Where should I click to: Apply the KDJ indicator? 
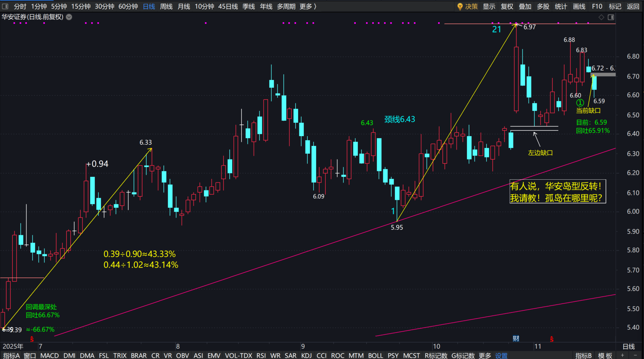coord(306,355)
